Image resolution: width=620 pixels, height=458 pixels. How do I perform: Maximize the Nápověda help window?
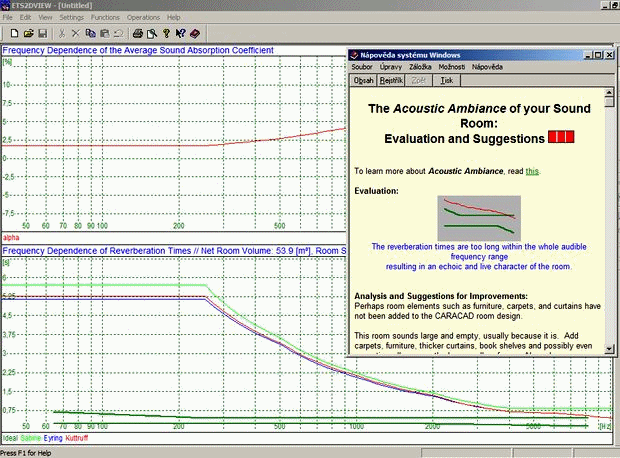point(598,55)
